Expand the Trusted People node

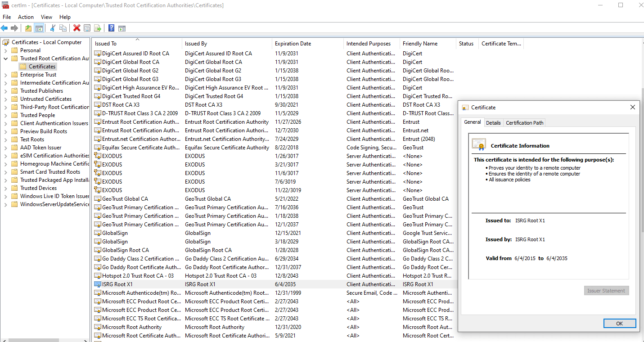[x=5, y=115]
